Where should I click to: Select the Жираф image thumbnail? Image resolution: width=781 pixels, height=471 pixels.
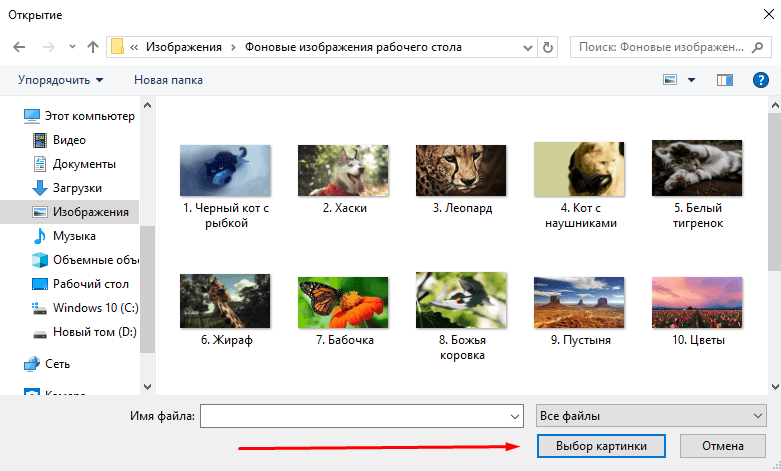coord(225,301)
